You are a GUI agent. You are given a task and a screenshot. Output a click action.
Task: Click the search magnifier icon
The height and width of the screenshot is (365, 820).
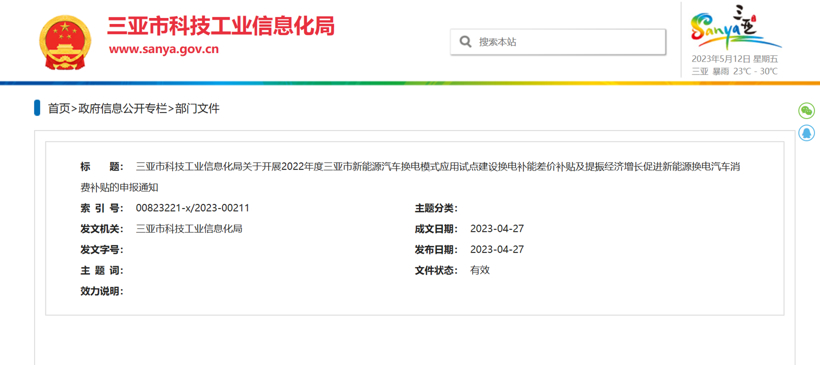465,42
